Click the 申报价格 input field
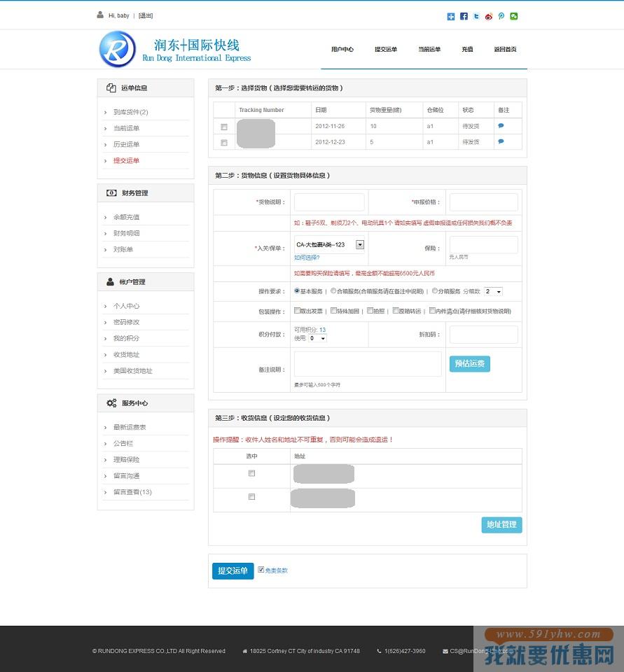Viewport: 624px width, 672px height. [x=483, y=202]
